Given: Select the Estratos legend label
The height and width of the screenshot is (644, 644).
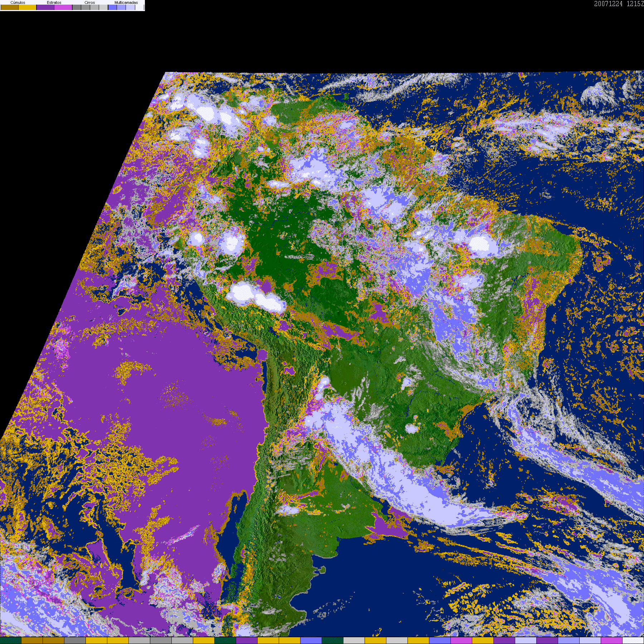Looking at the screenshot, I should pos(54,3).
